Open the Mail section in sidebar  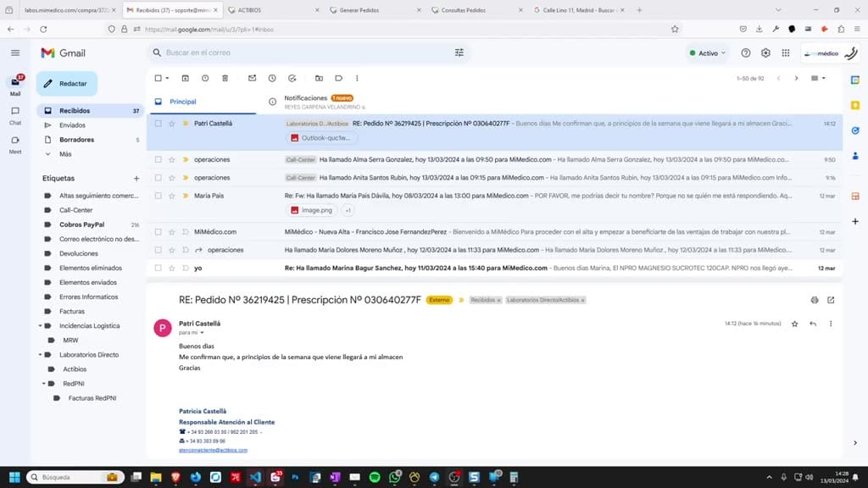(15, 86)
